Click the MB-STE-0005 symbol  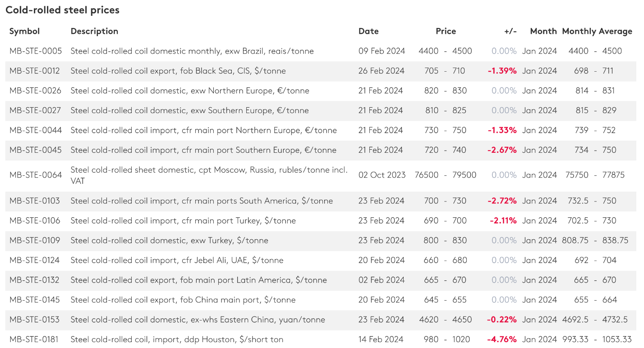tap(36, 51)
